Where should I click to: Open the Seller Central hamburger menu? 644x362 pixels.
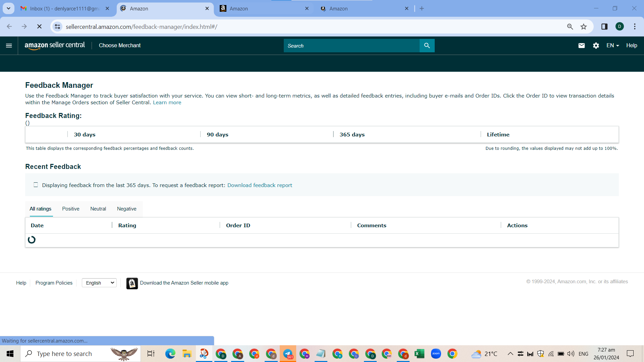(9, 46)
